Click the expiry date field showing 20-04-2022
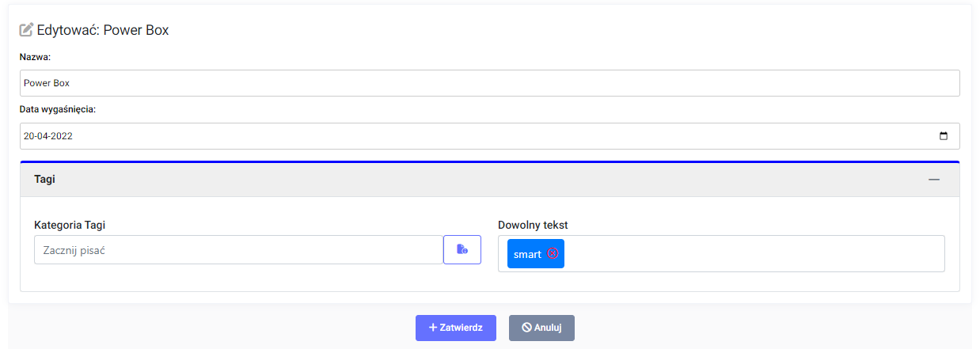The height and width of the screenshot is (349, 980). [x=475, y=136]
